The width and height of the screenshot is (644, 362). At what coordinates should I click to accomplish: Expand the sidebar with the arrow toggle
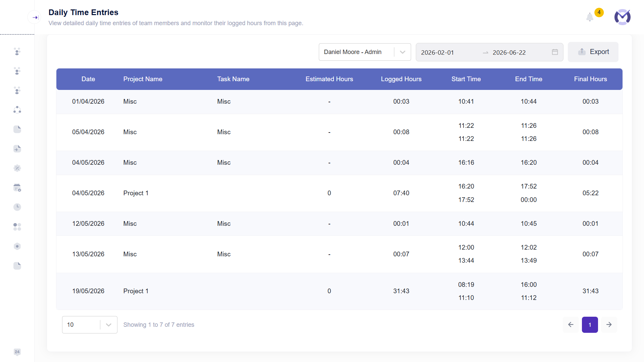pyautogui.click(x=35, y=17)
